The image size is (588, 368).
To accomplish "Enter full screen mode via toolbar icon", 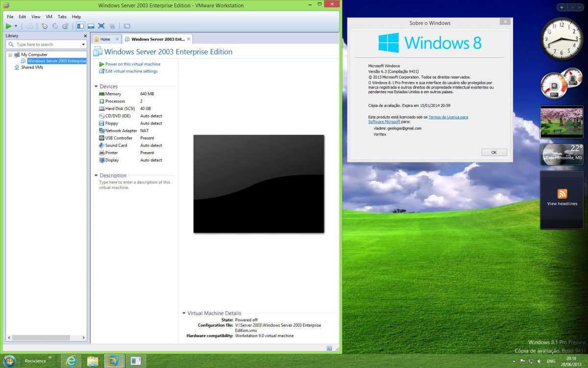I will click(x=101, y=26).
